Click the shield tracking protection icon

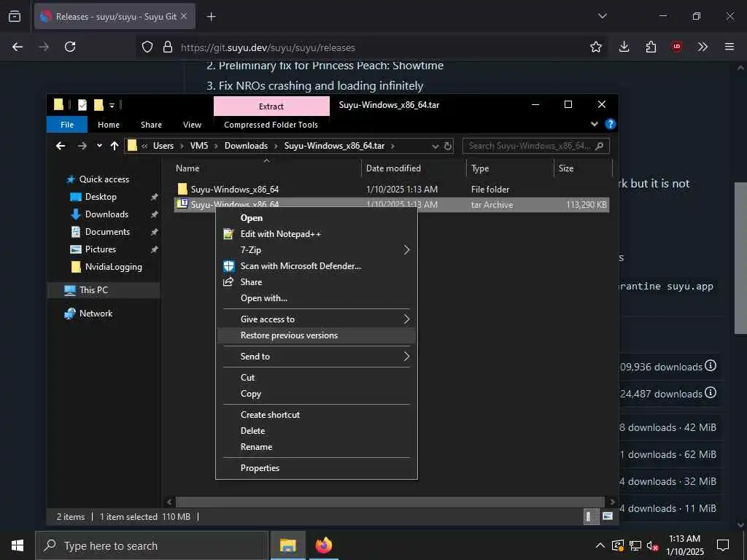coord(147,47)
